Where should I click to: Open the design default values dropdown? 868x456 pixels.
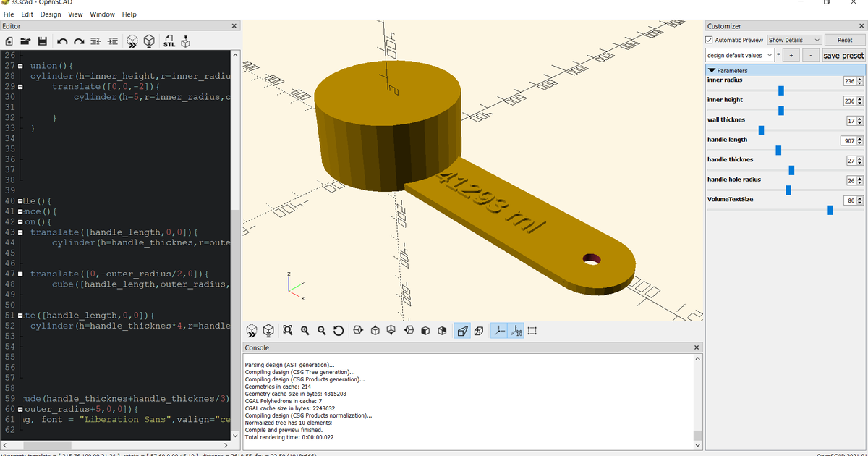pyautogui.click(x=739, y=55)
